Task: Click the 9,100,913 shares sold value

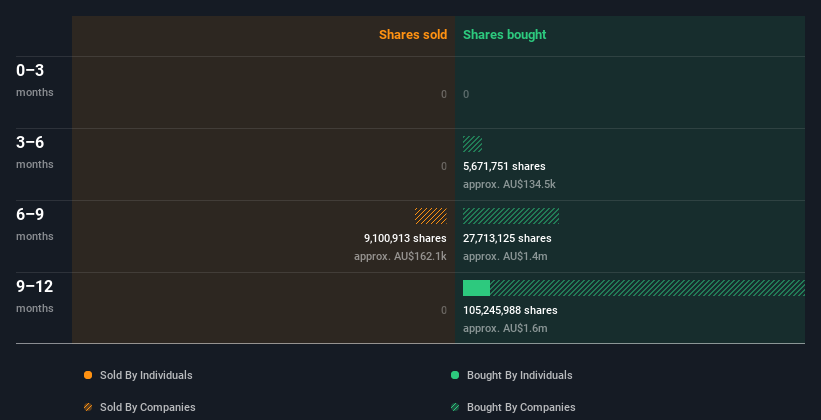Action: click(x=405, y=238)
